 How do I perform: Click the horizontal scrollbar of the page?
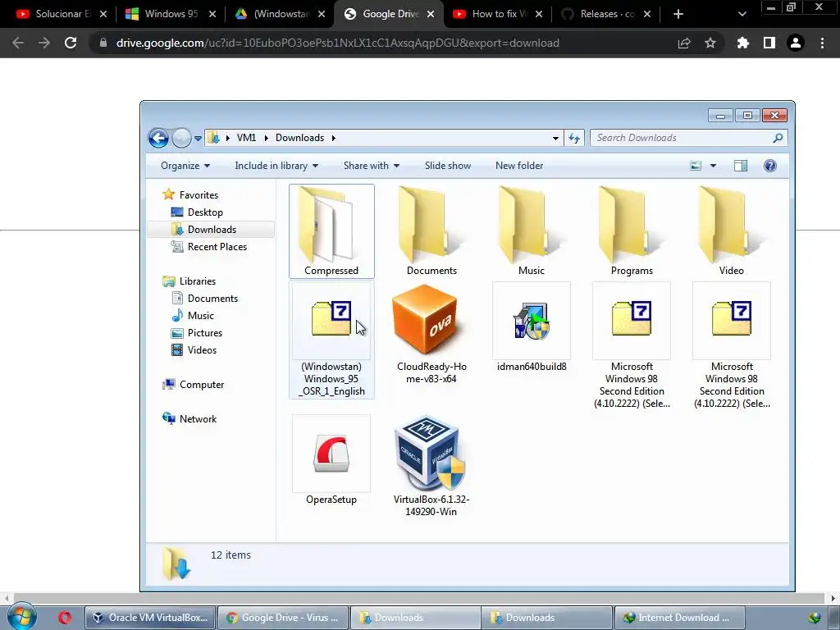point(419,598)
